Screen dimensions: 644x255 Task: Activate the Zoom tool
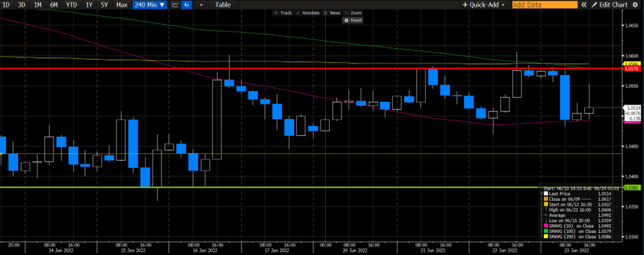353,13
